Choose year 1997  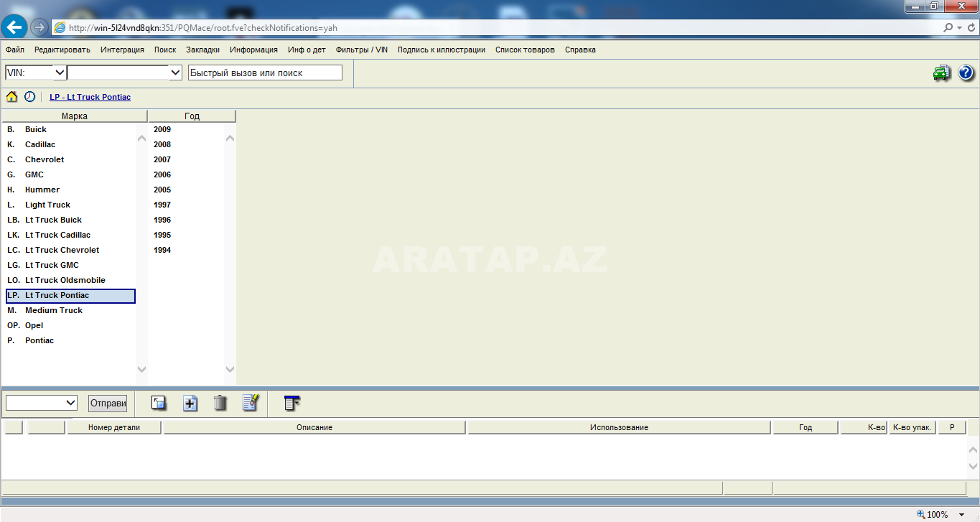[x=162, y=205]
